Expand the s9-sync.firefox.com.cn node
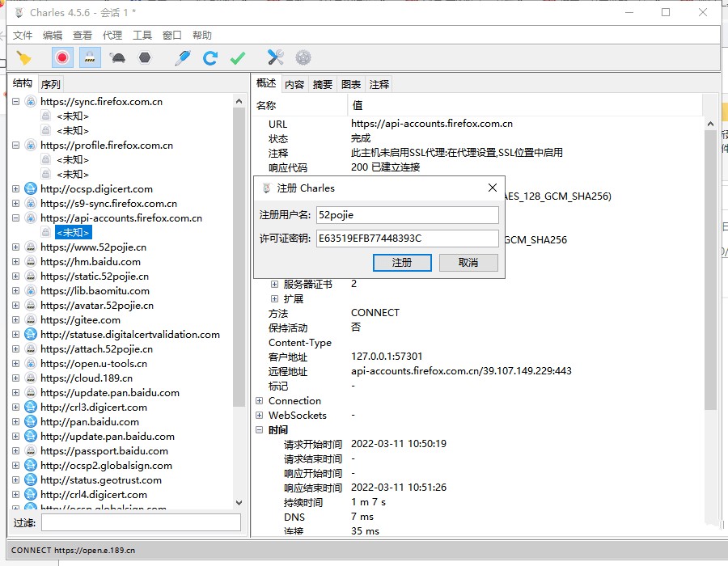Image resolution: width=728 pixels, height=566 pixels. (16, 203)
